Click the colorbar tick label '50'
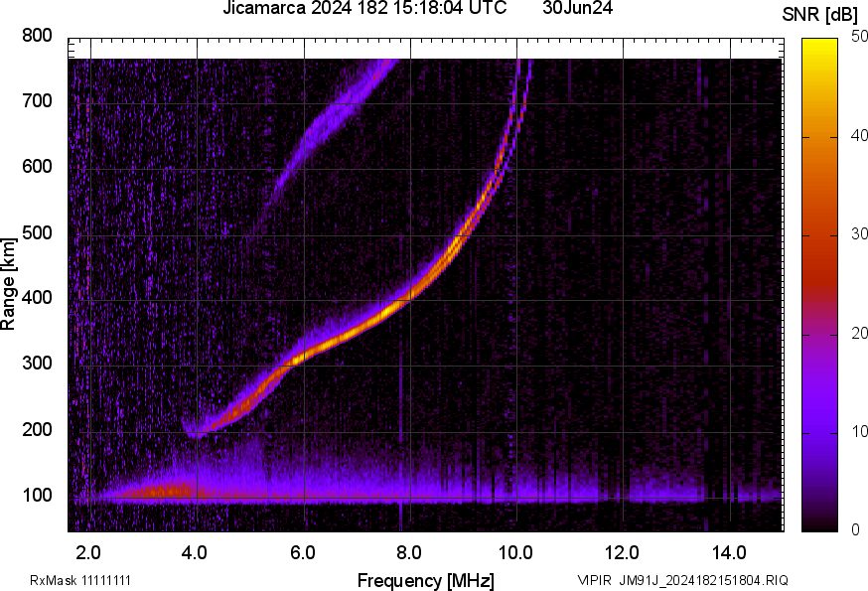The height and width of the screenshot is (591, 868). point(859,37)
